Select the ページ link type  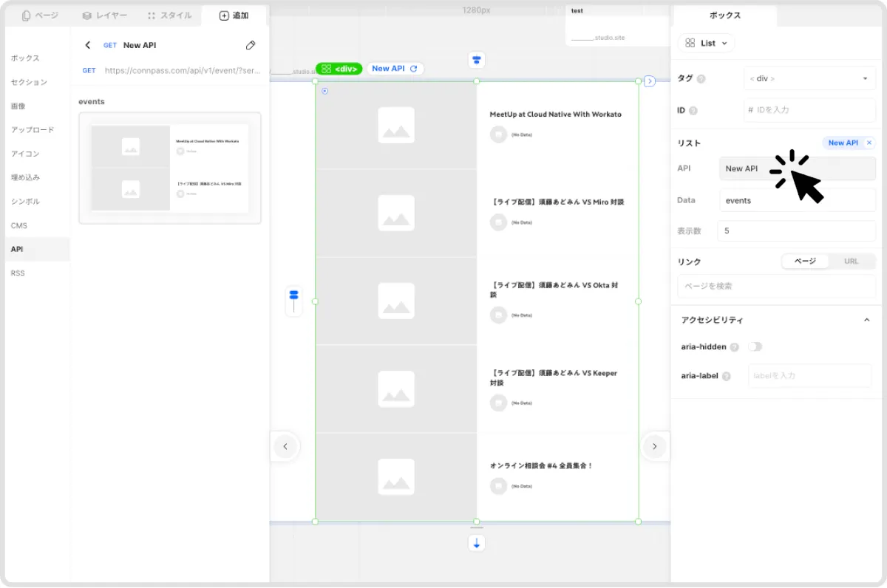(805, 261)
